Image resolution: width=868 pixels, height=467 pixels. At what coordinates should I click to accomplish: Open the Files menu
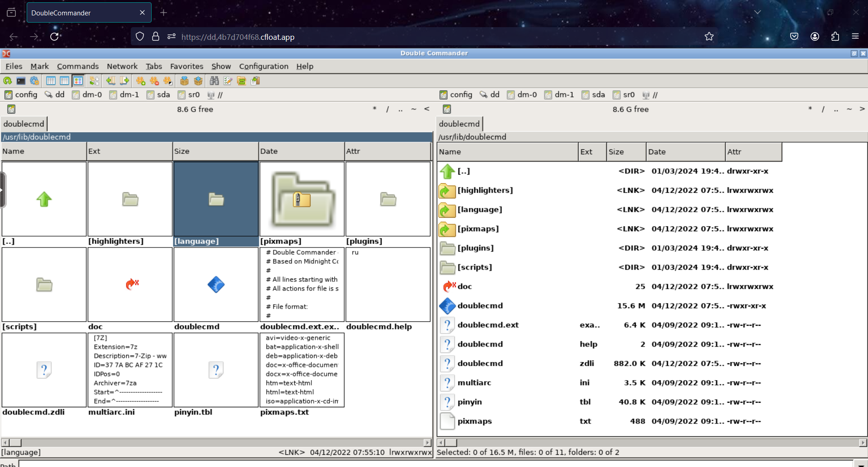14,66
